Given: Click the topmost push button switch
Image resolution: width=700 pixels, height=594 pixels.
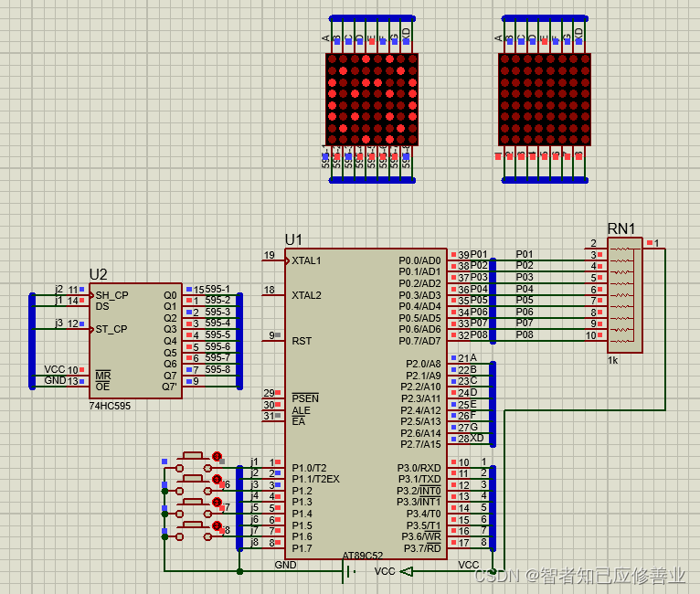Looking at the screenshot, I should click(x=194, y=461).
